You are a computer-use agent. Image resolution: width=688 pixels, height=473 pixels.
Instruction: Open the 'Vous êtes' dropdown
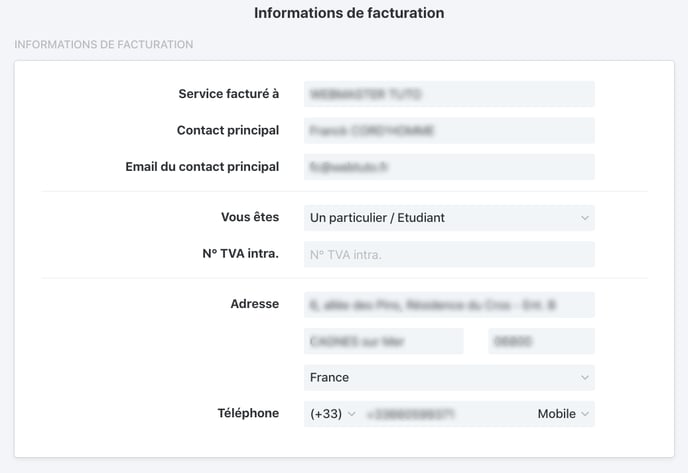pyautogui.click(x=449, y=218)
